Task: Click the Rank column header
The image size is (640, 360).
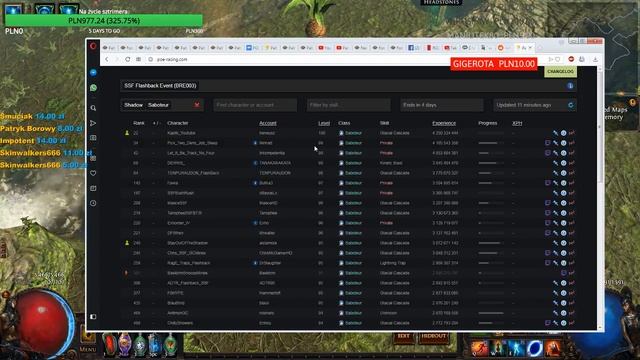Action: (139, 123)
